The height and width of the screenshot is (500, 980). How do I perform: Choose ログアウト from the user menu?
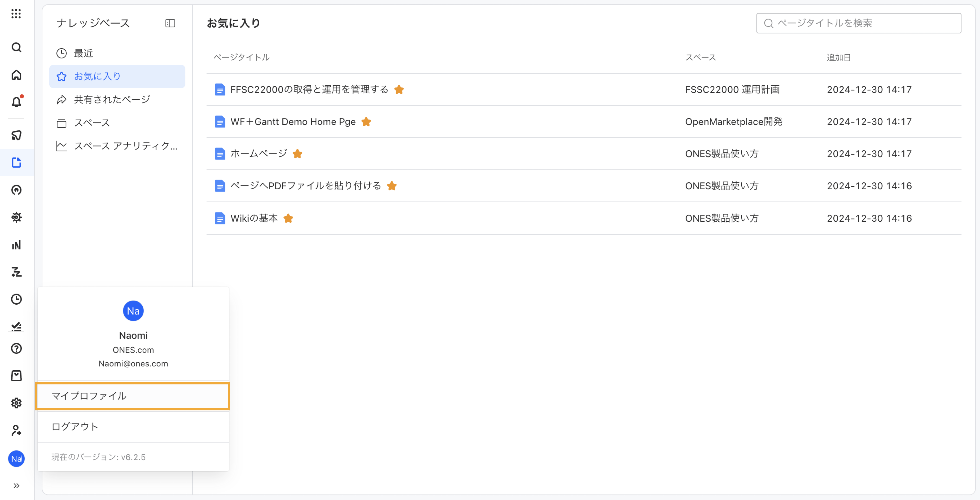(x=75, y=427)
